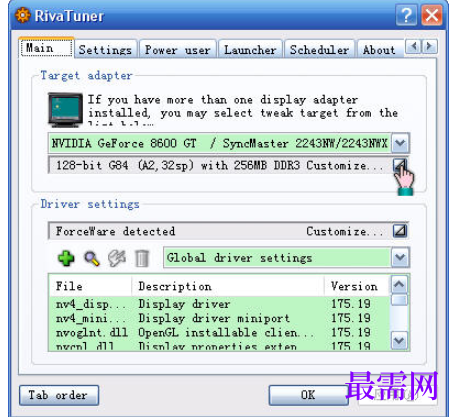Click the monitor icon in Target adapter
This screenshot has height=417, width=457.
point(65,110)
